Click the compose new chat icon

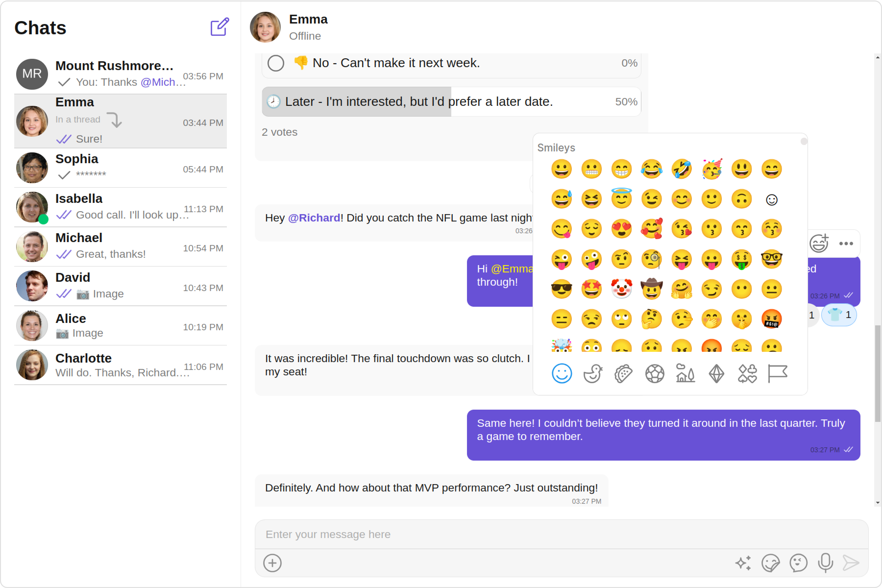click(x=219, y=27)
